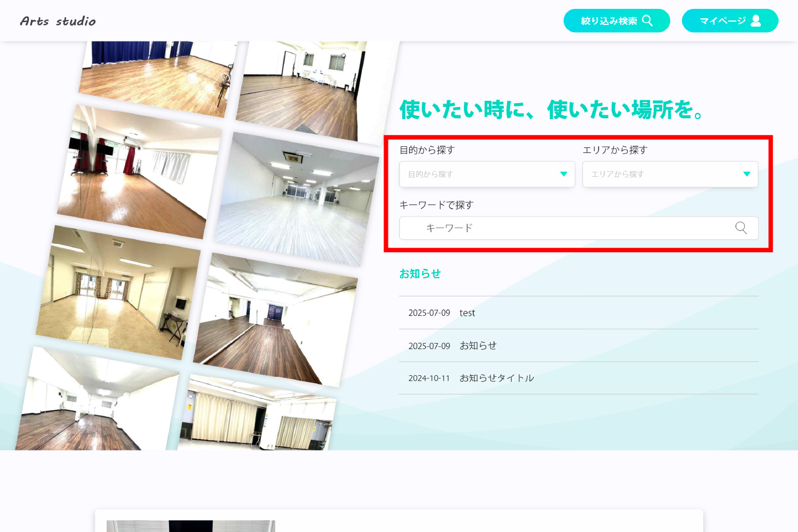Select the studio photo with red curtains
The height and width of the screenshot is (532, 798).
click(139, 172)
